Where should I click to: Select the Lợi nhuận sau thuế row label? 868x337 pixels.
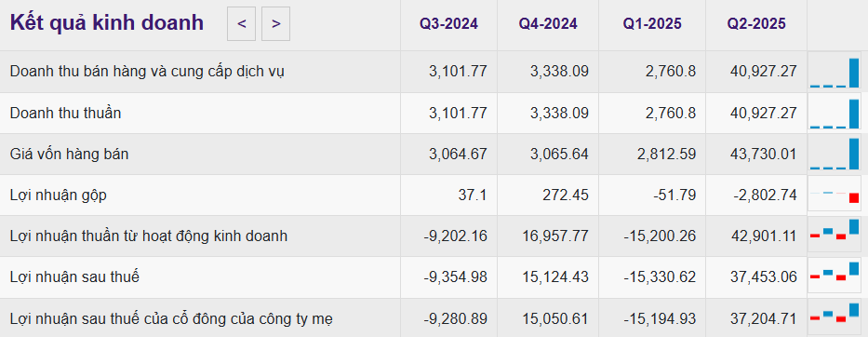pos(74,277)
